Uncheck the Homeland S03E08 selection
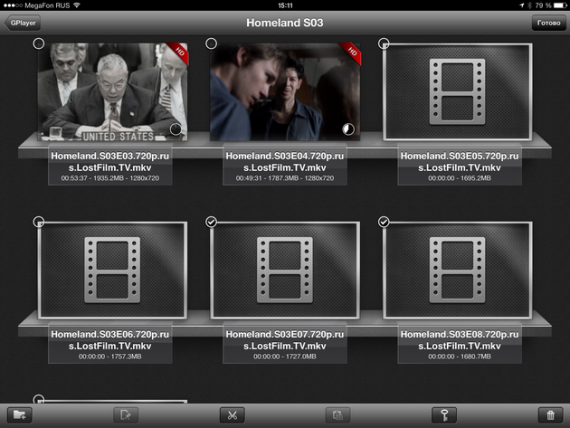Image resolution: width=570 pixels, height=428 pixels. click(384, 222)
